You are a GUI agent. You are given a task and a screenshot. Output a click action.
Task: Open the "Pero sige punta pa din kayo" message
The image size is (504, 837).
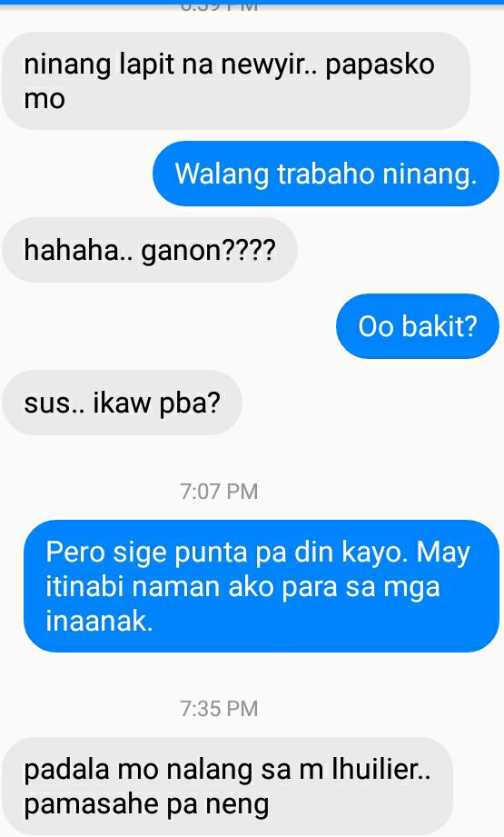click(262, 586)
